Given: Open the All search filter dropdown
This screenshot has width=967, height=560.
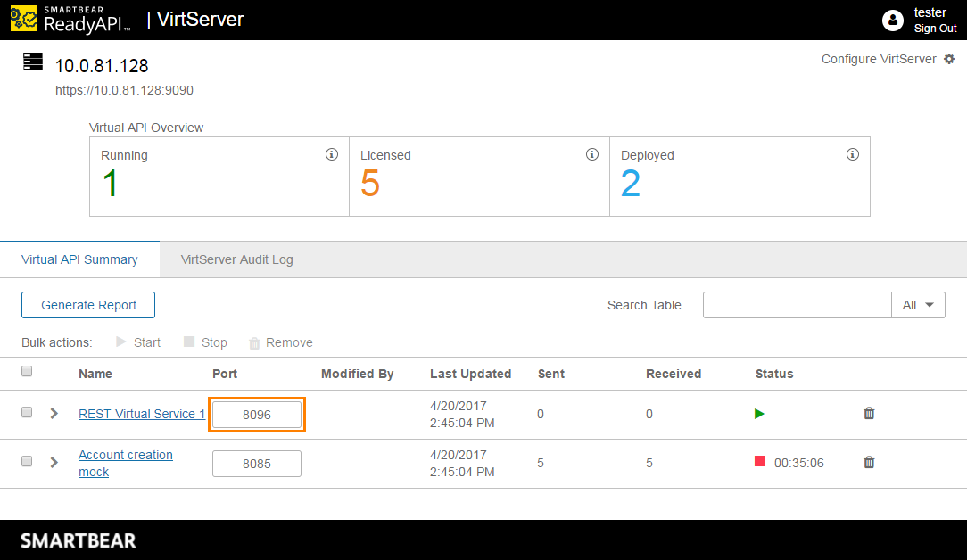Looking at the screenshot, I should tap(918, 304).
